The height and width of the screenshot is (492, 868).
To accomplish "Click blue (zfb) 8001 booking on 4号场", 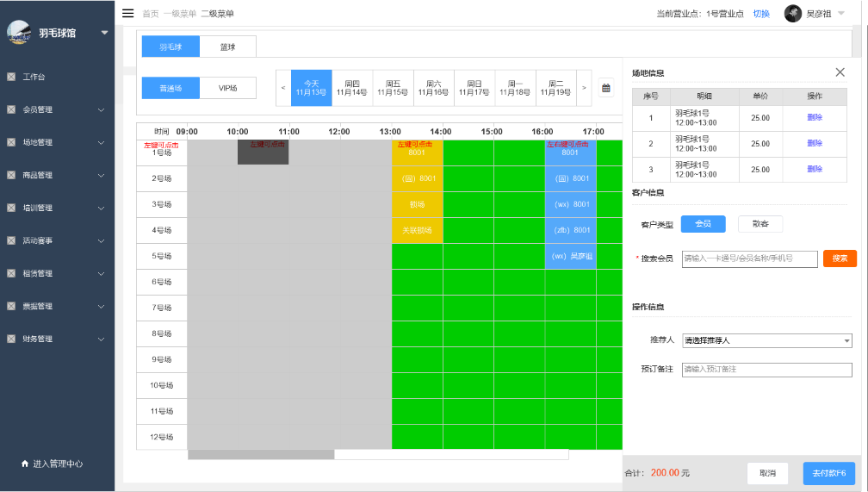I will [x=571, y=230].
